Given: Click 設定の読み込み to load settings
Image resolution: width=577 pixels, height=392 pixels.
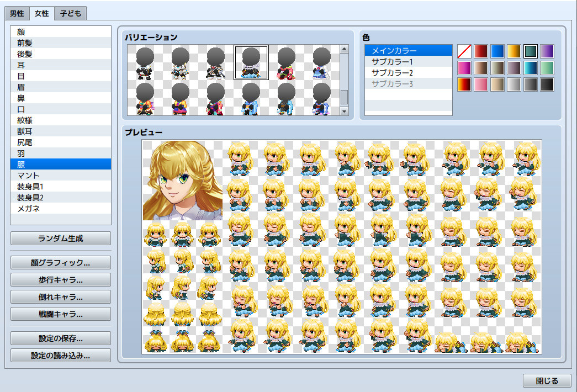Looking at the screenshot, I should coord(60,355).
